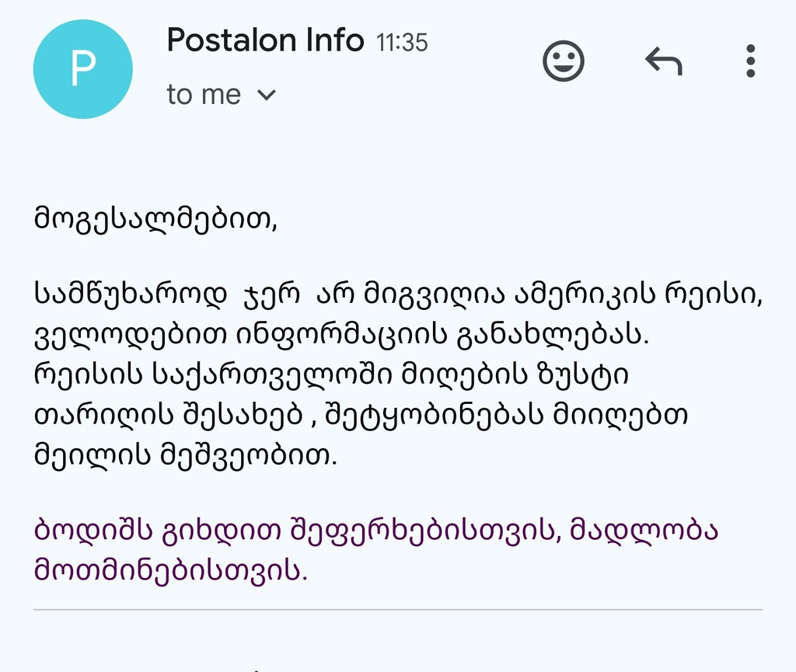Tap the line "მეილის მეშვეობით."
The image size is (796, 672).
[x=185, y=455]
